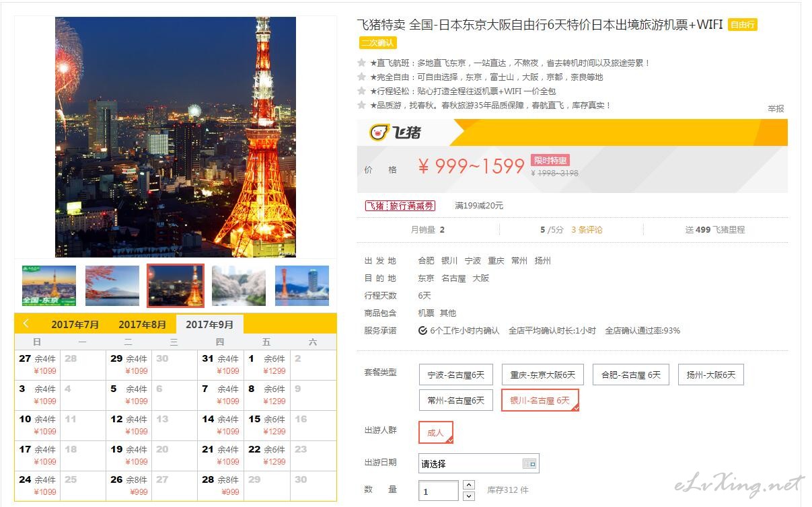The image size is (812, 507).
Task: Select the first thumbnail labeled 全国-东京
Action: pos(49,286)
